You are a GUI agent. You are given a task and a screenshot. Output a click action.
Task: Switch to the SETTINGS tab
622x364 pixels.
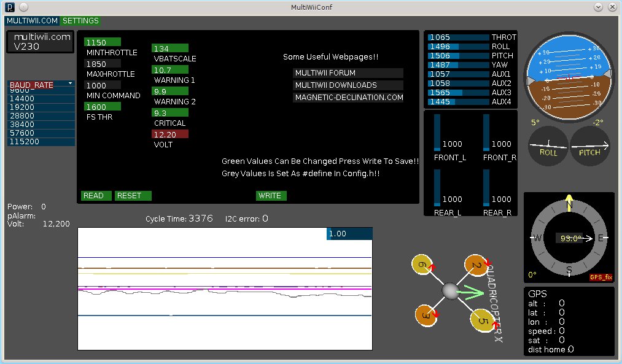(80, 20)
